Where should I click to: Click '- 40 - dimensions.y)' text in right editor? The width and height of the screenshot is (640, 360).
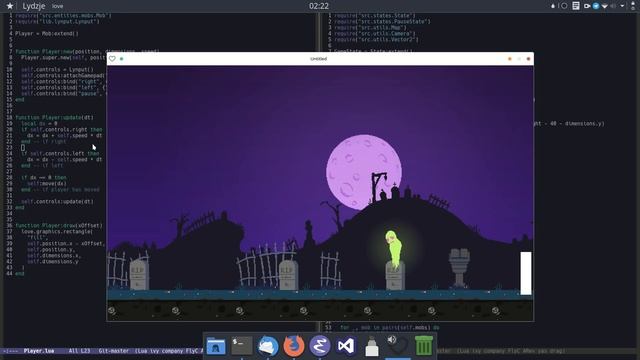tap(573, 123)
